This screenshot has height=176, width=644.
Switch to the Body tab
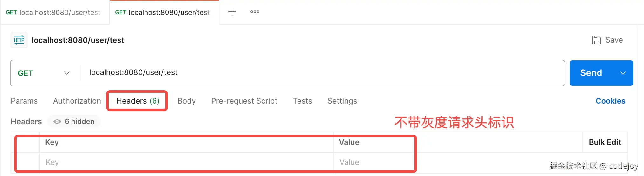click(x=187, y=101)
